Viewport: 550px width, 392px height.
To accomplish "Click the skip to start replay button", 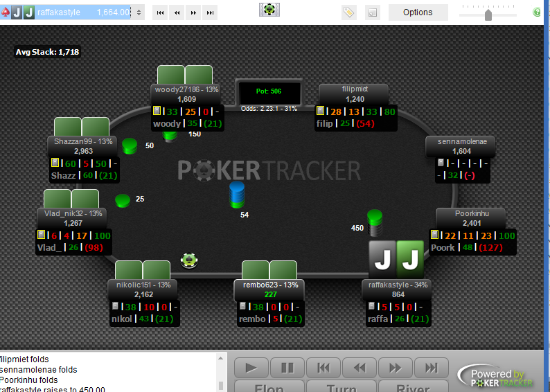I will click(323, 368).
